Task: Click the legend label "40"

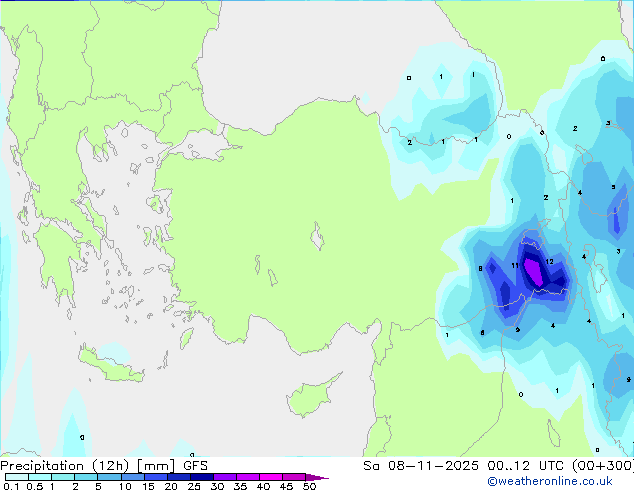Action: 263,486
